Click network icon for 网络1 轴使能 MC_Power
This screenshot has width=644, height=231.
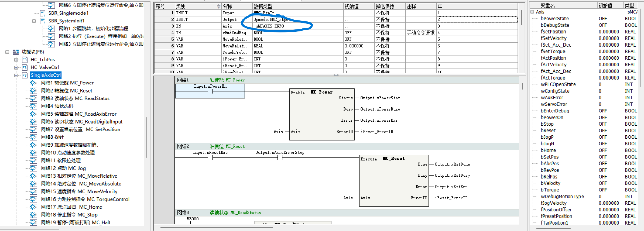click(33, 83)
